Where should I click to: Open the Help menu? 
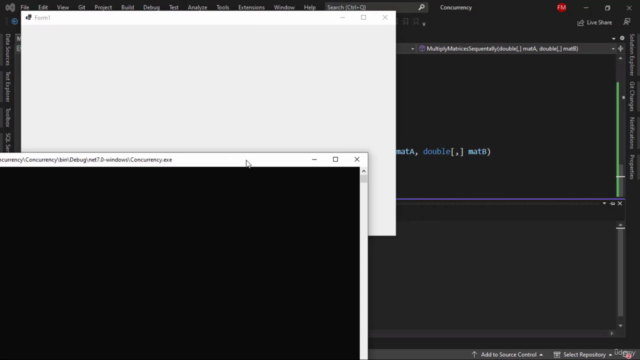click(310, 7)
